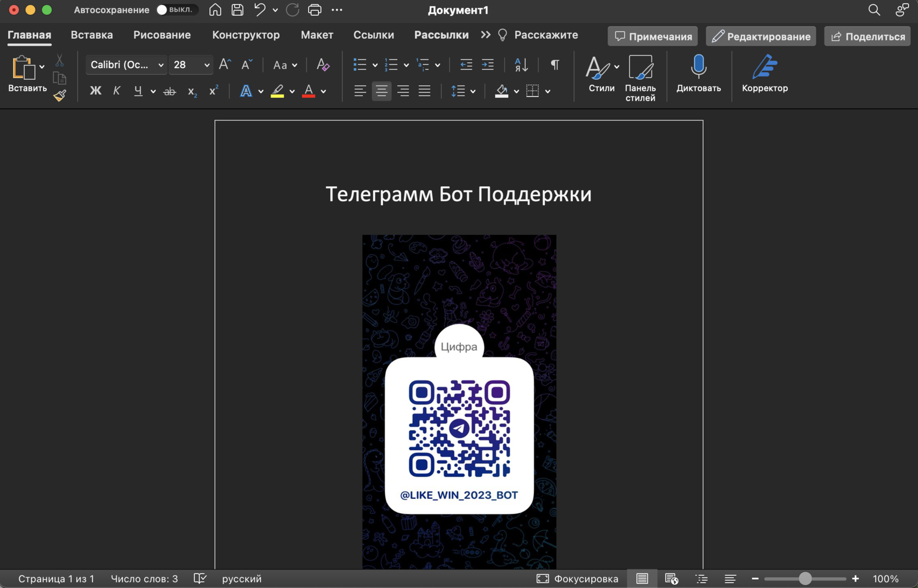Clear all formatting with eraser A icon
Image resolution: width=918 pixels, height=588 pixels.
point(323,64)
